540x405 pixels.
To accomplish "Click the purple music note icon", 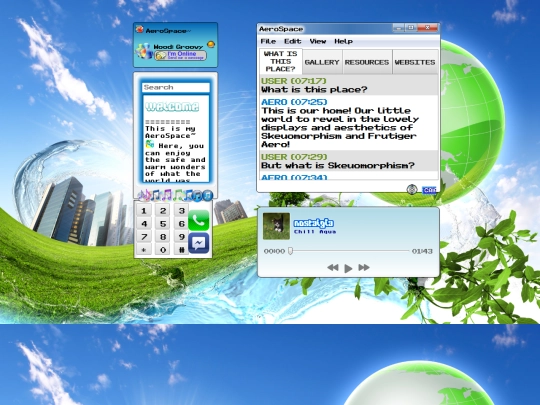I will tap(167, 195).
